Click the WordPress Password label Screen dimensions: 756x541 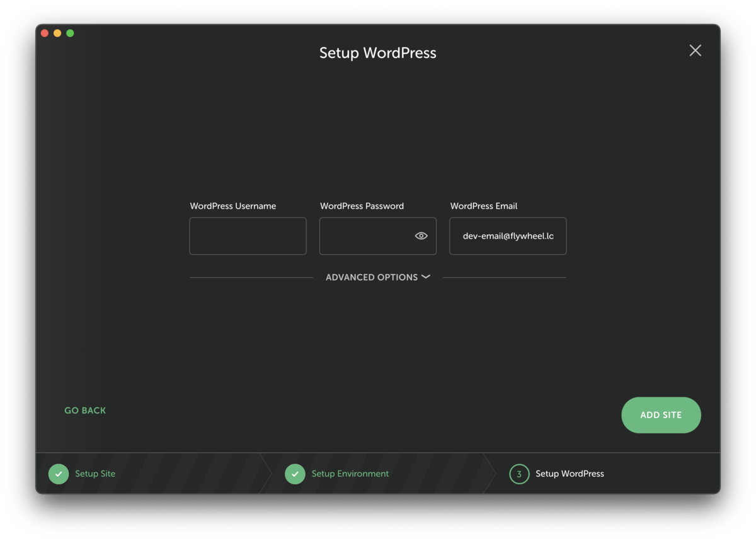click(362, 206)
